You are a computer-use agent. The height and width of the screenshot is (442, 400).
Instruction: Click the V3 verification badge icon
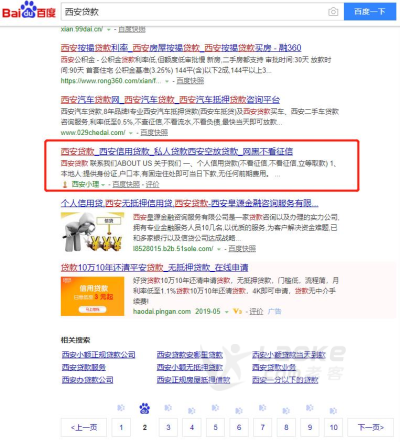[237, 311]
